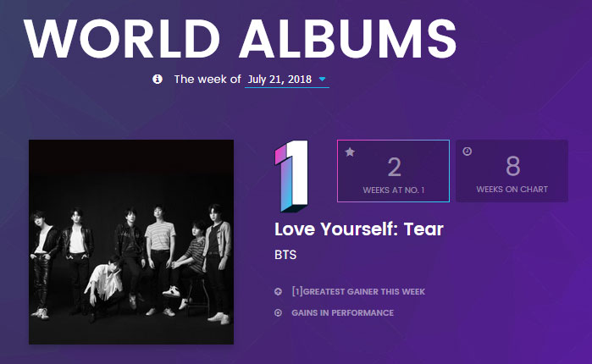Select the 'GAINS IN PERFORMANCE' text
Viewport: 592px width, 364px height.
pyautogui.click(x=342, y=313)
